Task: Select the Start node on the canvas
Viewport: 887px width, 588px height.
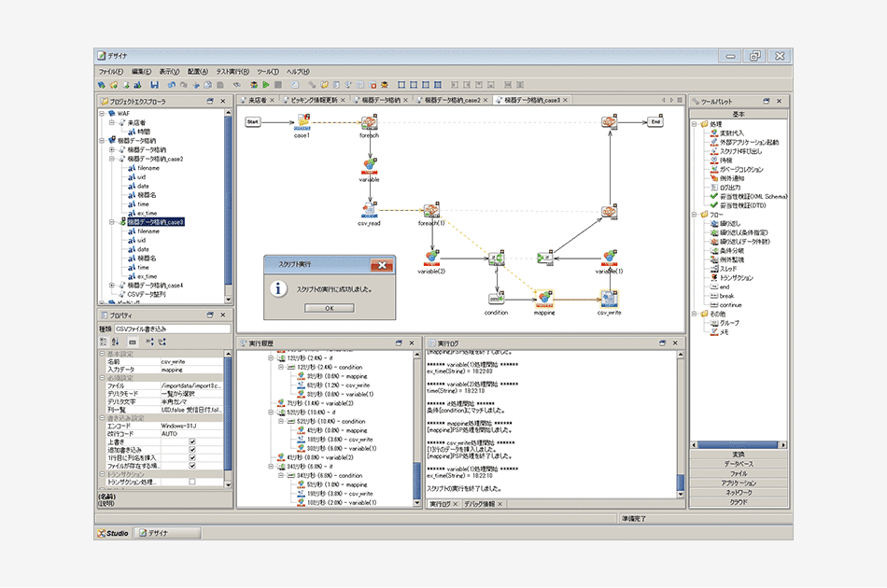Action: pyautogui.click(x=252, y=121)
